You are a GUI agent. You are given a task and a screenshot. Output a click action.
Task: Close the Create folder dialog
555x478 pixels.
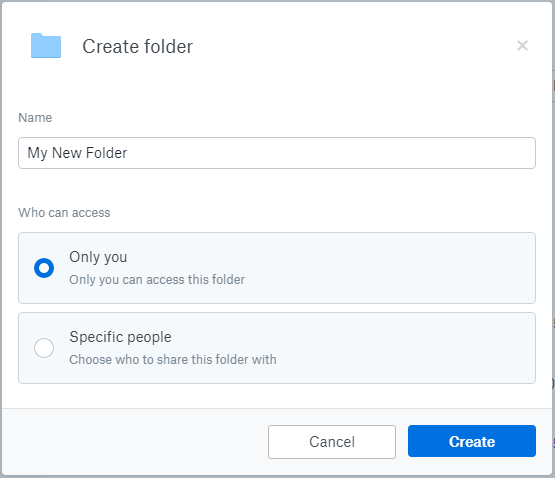[522, 46]
